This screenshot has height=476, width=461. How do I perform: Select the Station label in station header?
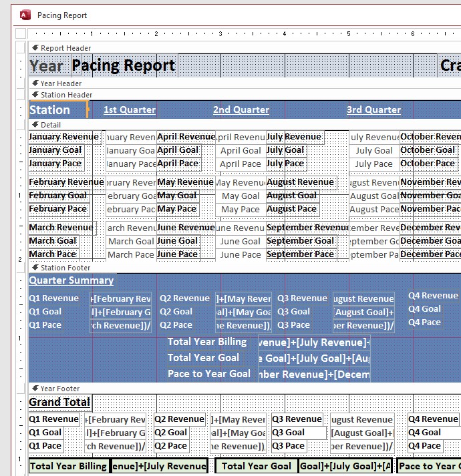[x=57, y=109]
